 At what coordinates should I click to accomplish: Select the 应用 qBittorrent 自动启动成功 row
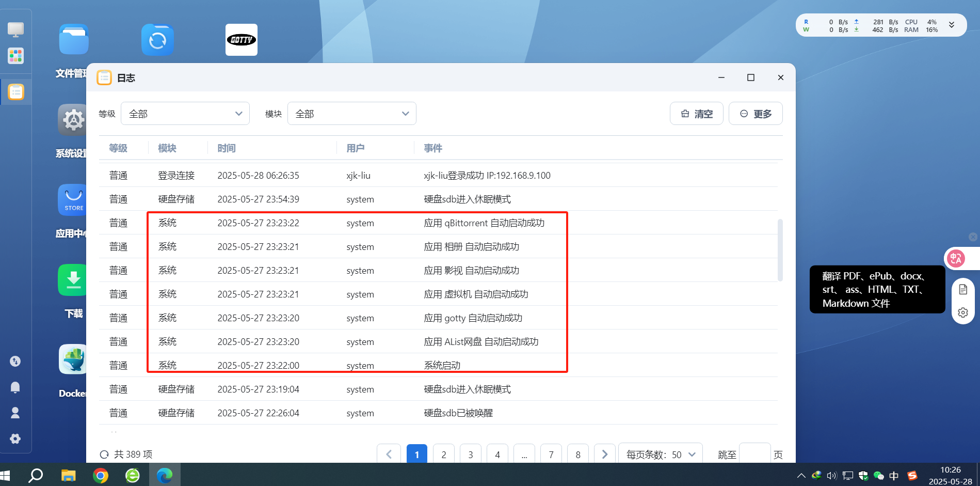pyautogui.click(x=439, y=223)
